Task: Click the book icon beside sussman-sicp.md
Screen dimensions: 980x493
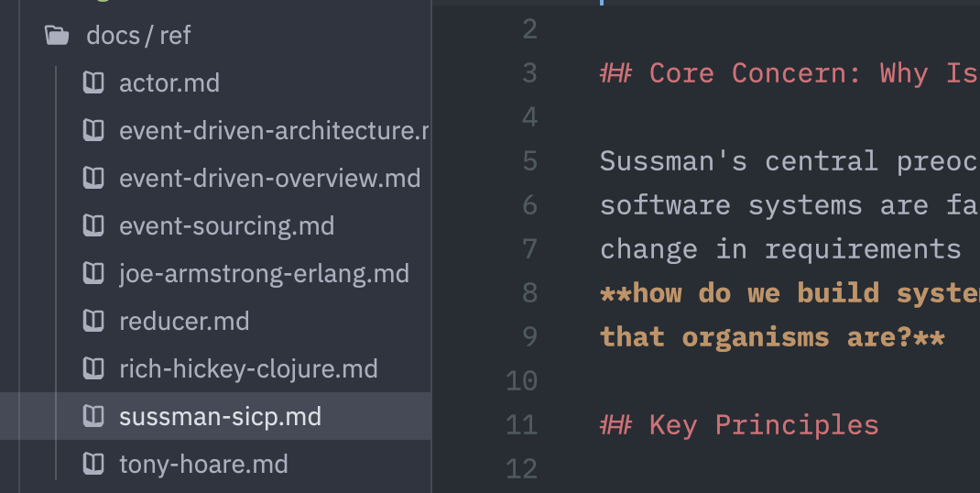Action: (93, 417)
